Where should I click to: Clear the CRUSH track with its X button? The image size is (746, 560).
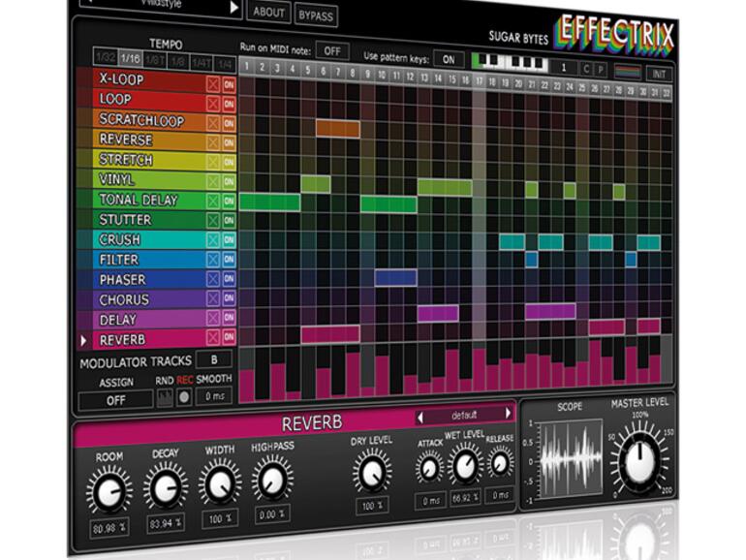[213, 240]
